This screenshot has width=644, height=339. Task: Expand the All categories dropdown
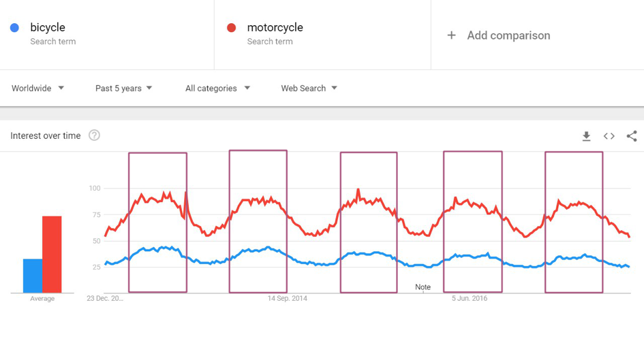(218, 88)
